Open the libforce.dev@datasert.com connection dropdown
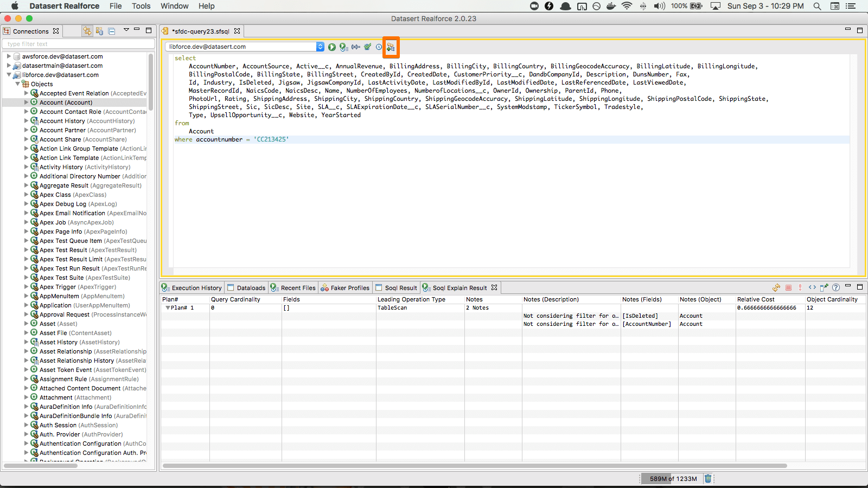 click(320, 47)
